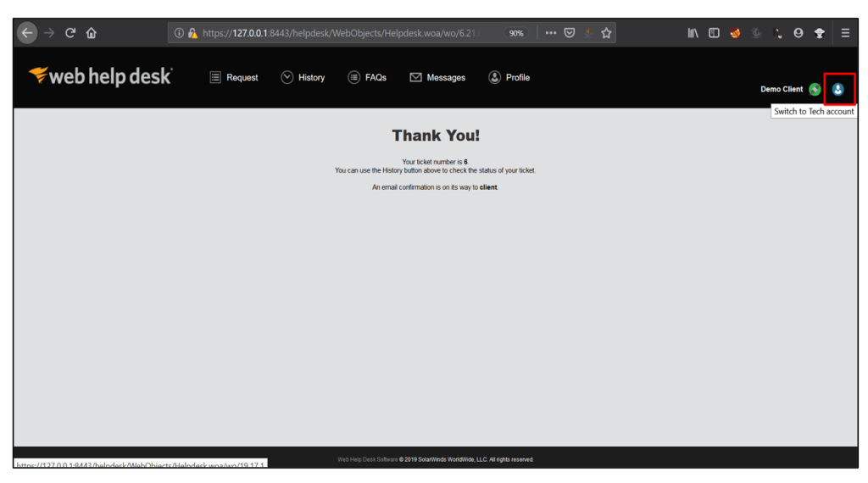This screenshot has height=483, width=868.
Task: Open the History menu
Action: tap(303, 77)
